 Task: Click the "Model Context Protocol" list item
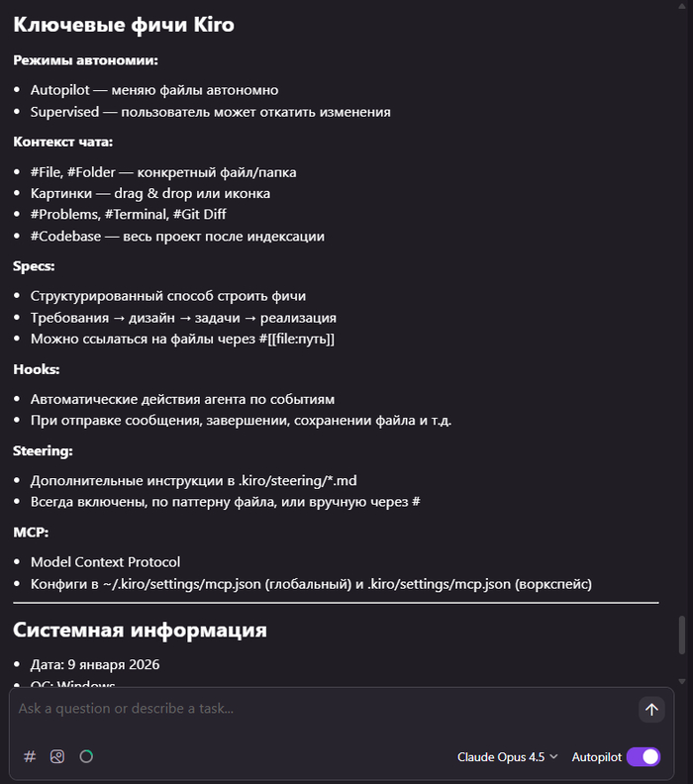pyautogui.click(x=105, y=562)
